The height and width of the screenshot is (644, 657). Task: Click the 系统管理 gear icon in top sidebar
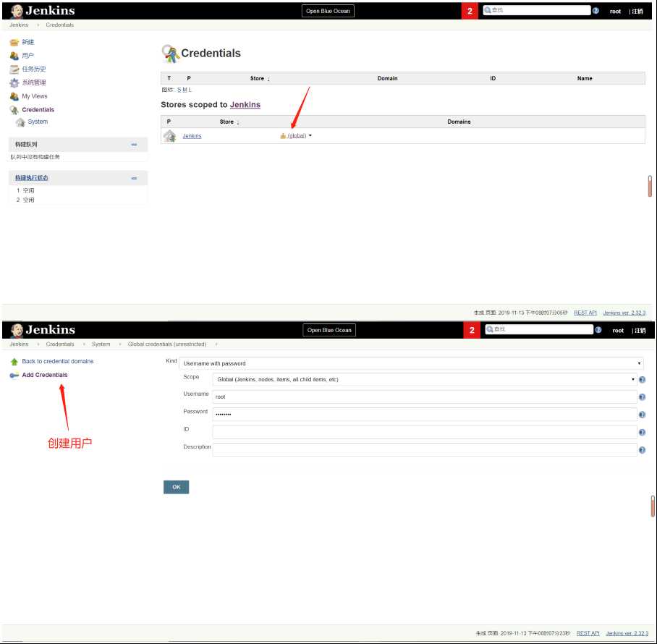coord(14,82)
